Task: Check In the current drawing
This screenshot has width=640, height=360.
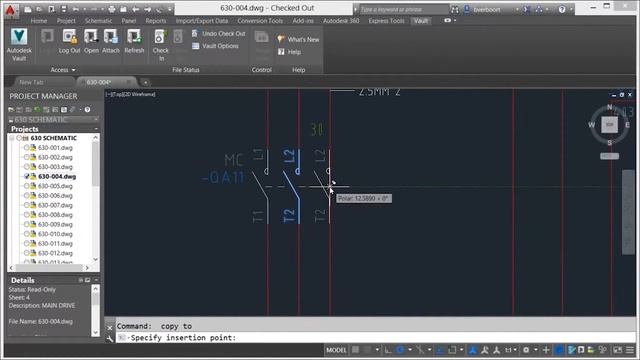Action: pyautogui.click(x=160, y=45)
